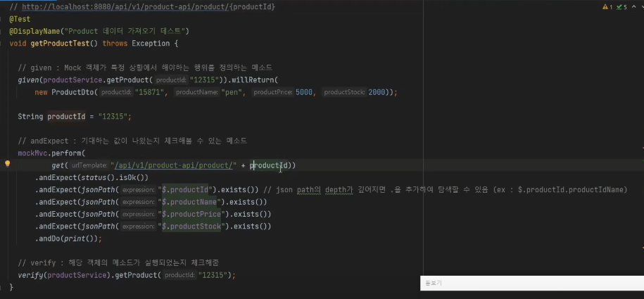The width and height of the screenshot is (644, 299).
Task: Click the productId: hint before "15871"
Action: coord(116,92)
